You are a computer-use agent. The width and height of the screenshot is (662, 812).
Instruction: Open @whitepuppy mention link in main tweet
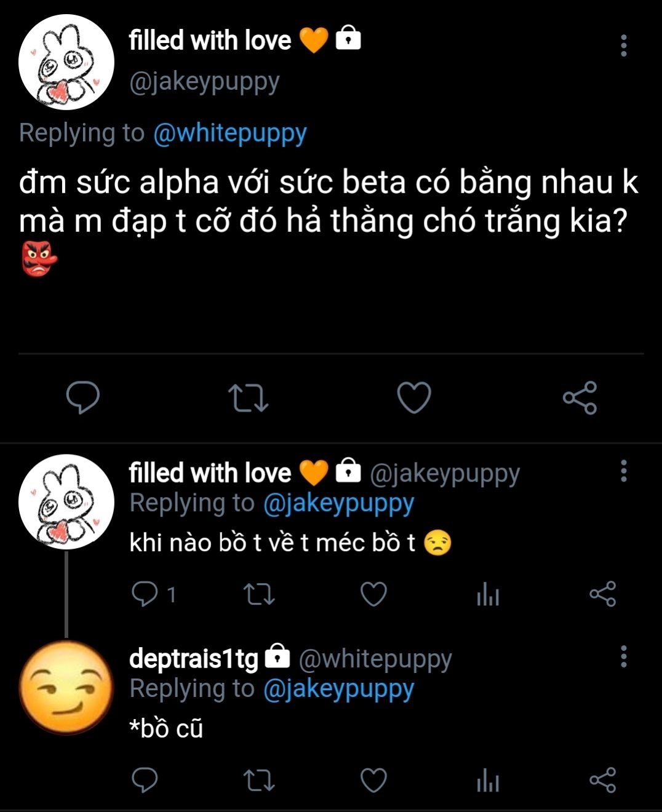pyautogui.click(x=229, y=133)
